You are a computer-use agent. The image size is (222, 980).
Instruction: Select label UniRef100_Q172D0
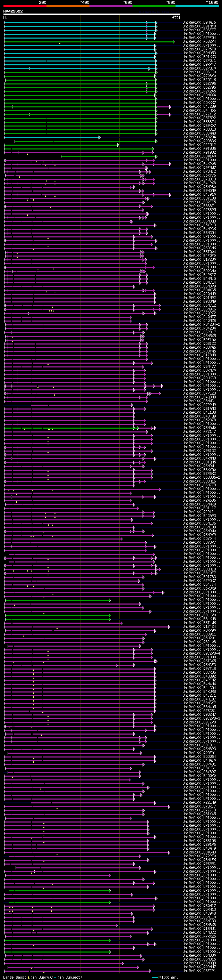(199, 259)
